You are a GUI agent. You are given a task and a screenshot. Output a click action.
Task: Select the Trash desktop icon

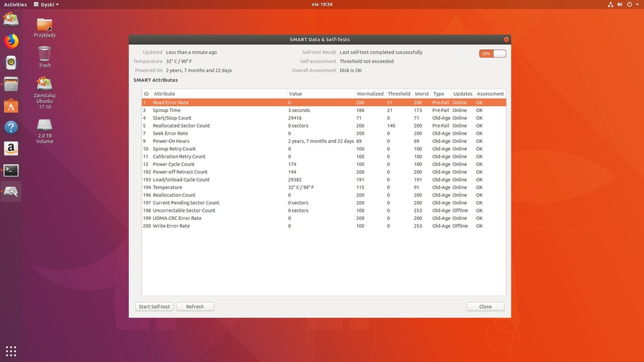point(45,57)
